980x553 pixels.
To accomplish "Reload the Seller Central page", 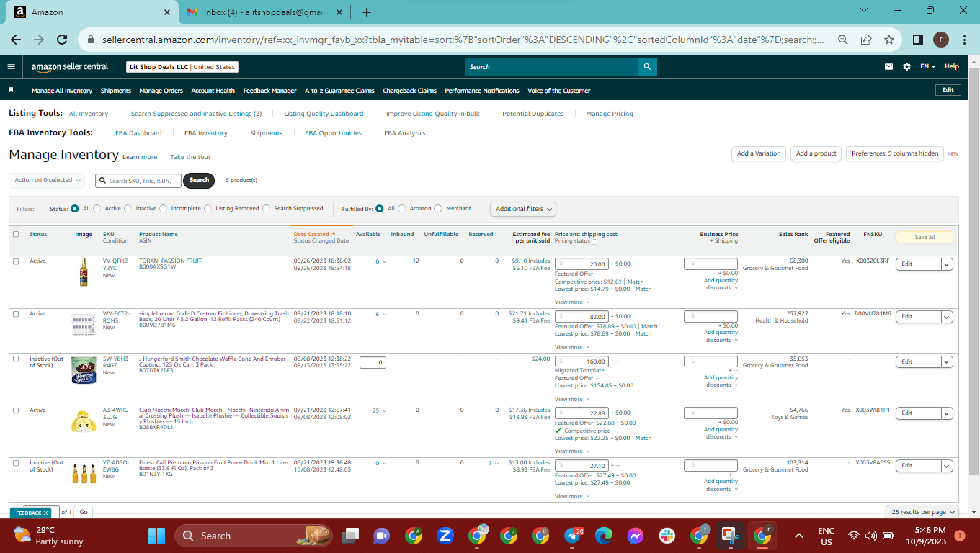I will coord(62,40).
